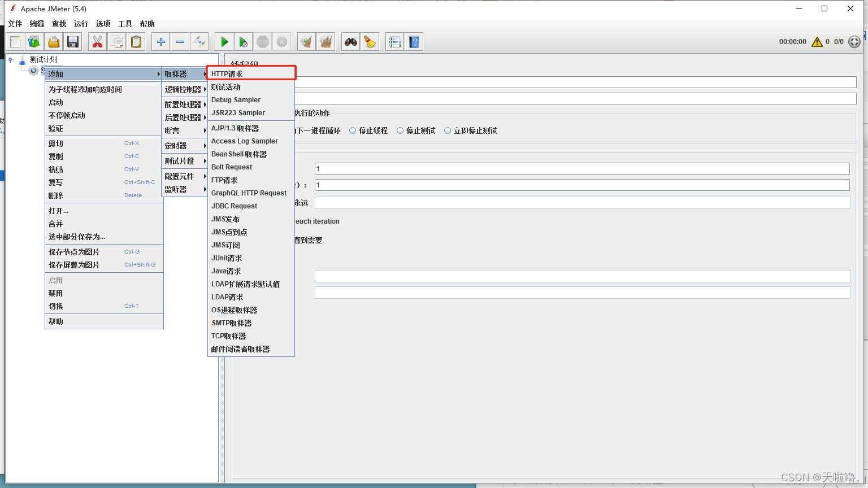Click the ramp-up time input field
The image size is (868, 488).
coord(582,185)
